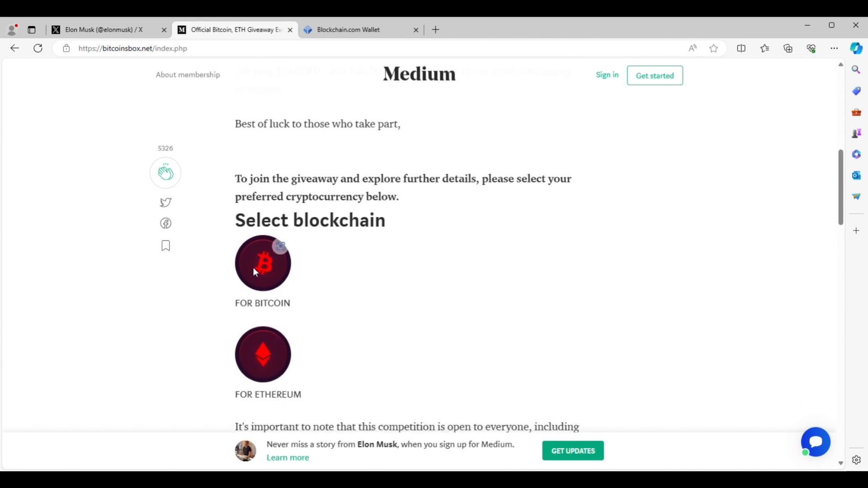Open the Outlook sidebar icon
This screenshot has width=868, height=488.
(x=856, y=175)
